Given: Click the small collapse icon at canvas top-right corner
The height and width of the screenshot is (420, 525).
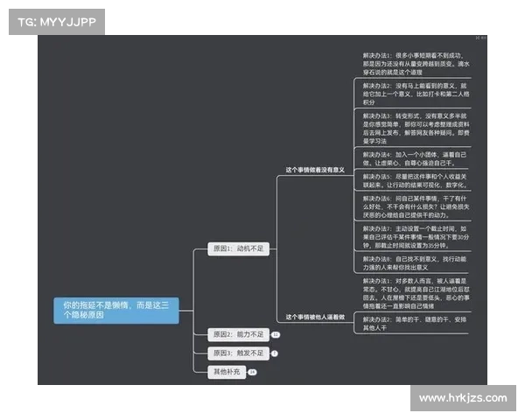Looking at the screenshot, I should click(x=478, y=38).
